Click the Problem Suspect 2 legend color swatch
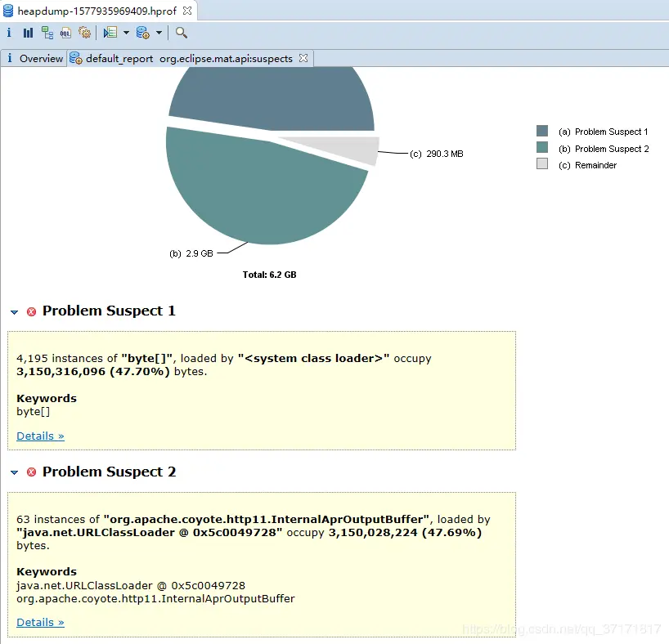The width and height of the screenshot is (669, 644). pyautogui.click(x=542, y=148)
